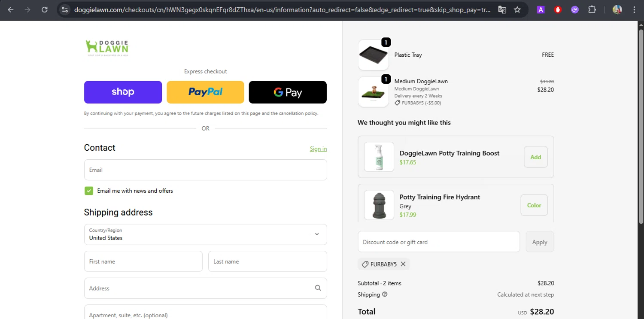Click the Total $28.20 amount
Viewport: 644px width, 319px height.
point(542,312)
